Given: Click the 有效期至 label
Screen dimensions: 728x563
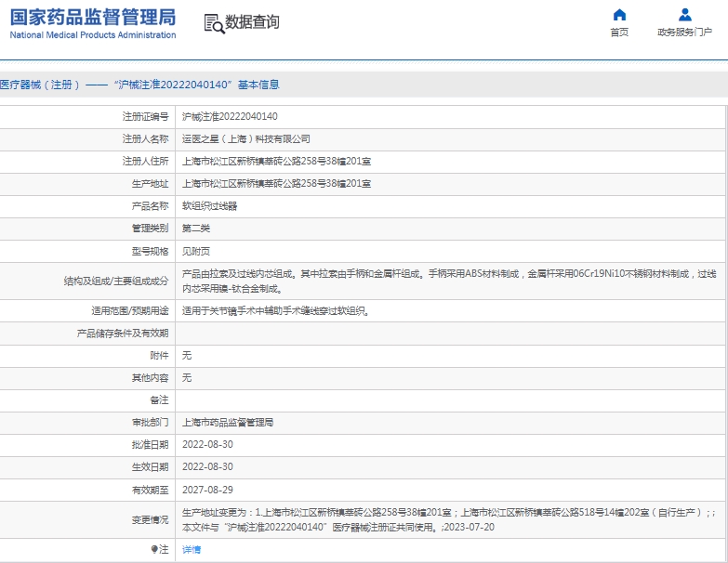Looking at the screenshot, I should pos(150,490).
